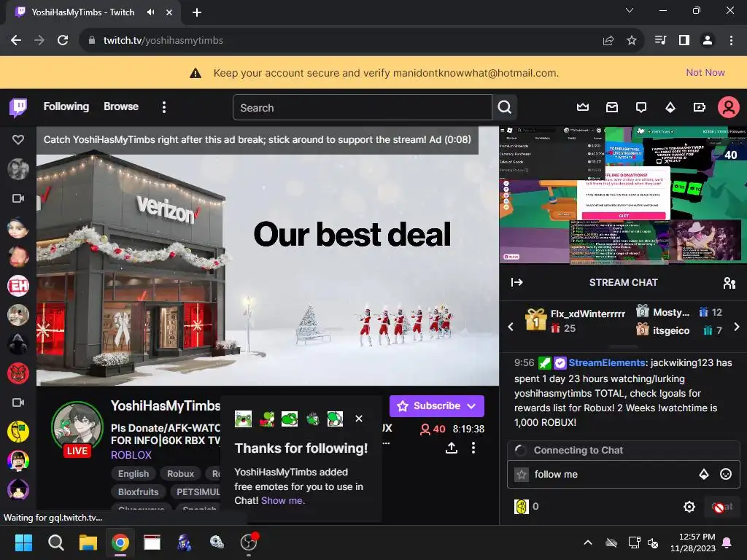Open the Following page

pyautogui.click(x=66, y=106)
